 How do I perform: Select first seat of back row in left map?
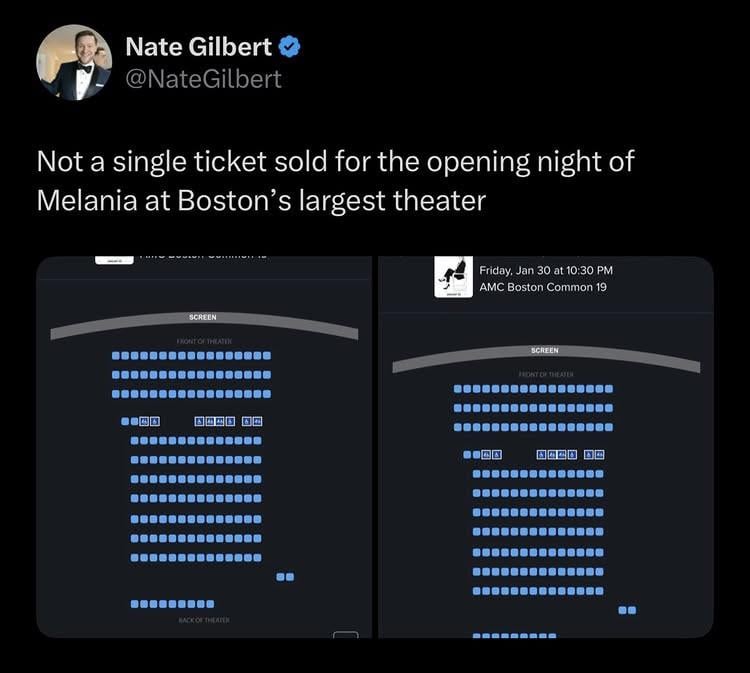point(135,604)
